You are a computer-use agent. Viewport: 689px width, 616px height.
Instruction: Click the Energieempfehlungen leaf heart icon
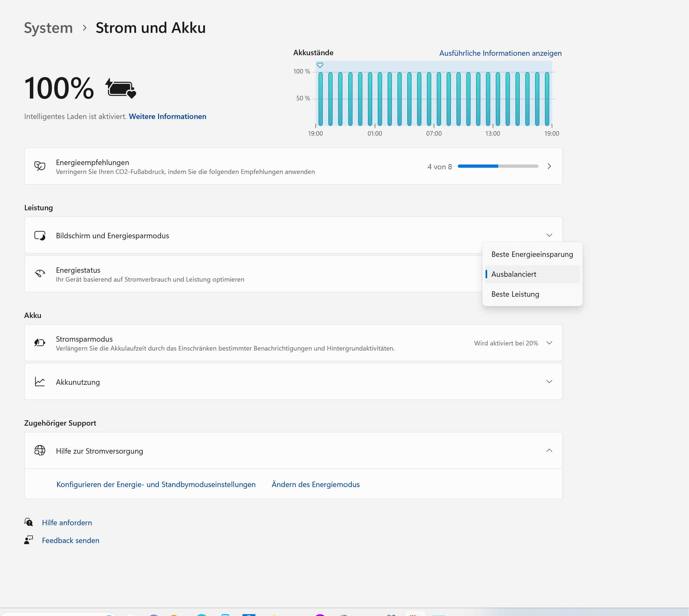[x=40, y=166]
